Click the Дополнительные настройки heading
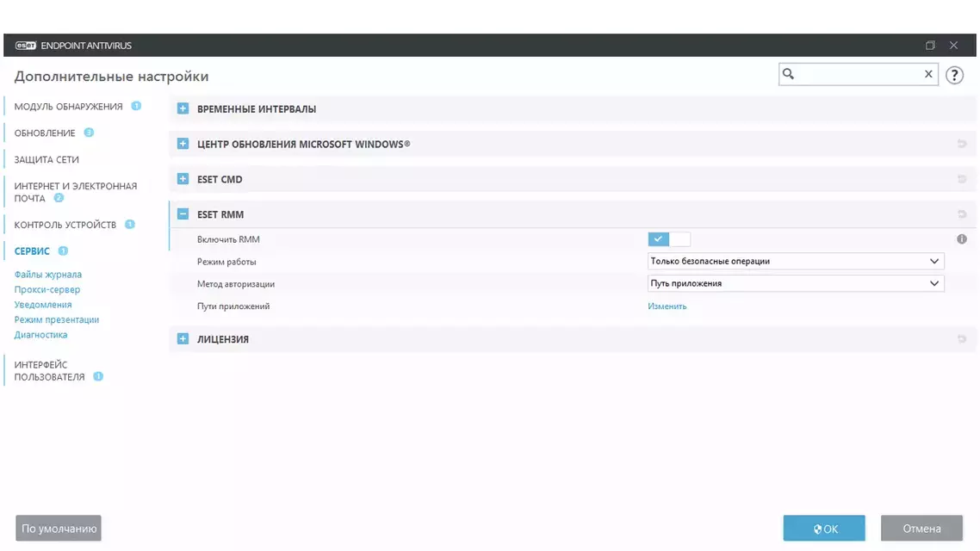The width and height of the screenshot is (980, 551). [111, 77]
